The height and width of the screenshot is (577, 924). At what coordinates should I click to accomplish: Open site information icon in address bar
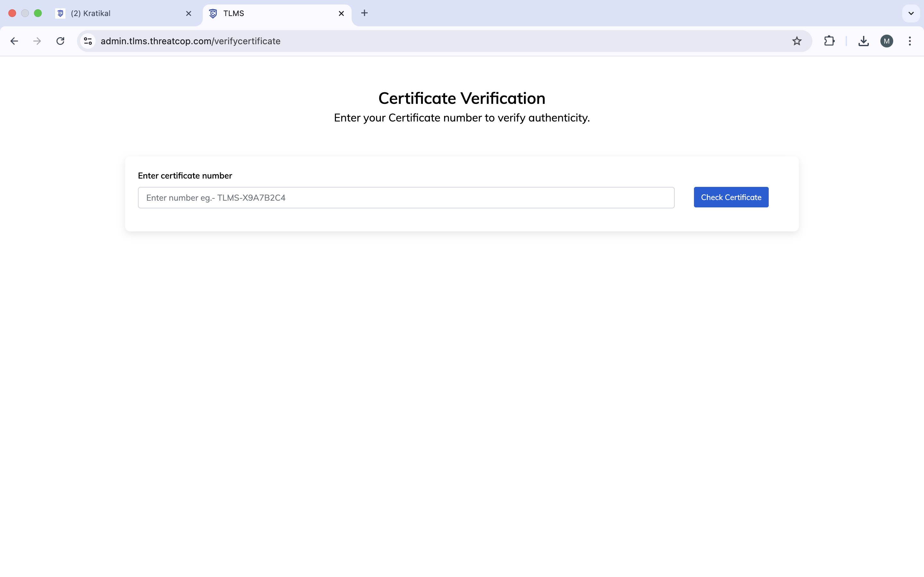coord(88,41)
